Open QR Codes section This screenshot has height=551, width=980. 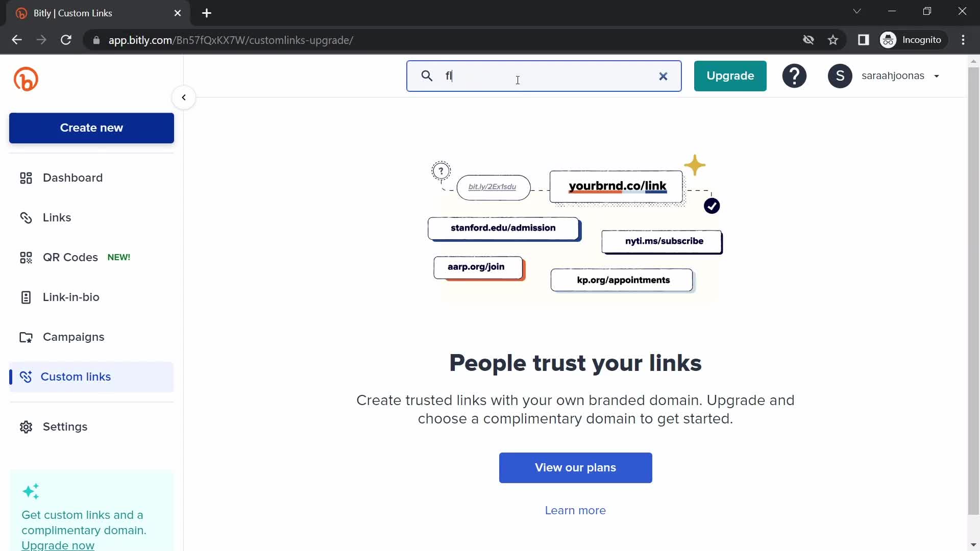(x=70, y=257)
